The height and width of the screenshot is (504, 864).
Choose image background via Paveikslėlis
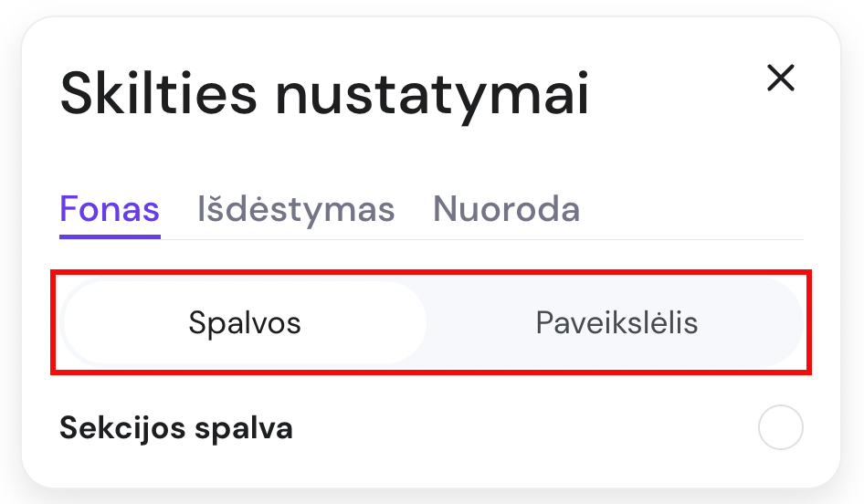click(616, 322)
